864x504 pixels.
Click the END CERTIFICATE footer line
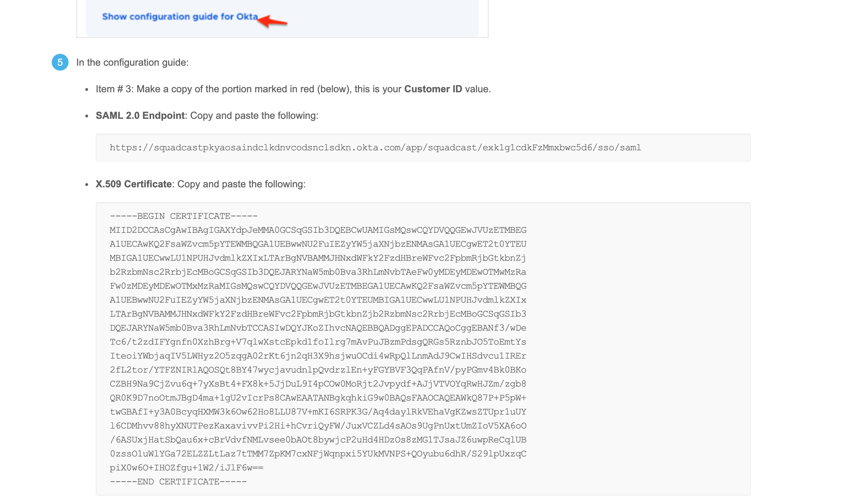(x=178, y=482)
